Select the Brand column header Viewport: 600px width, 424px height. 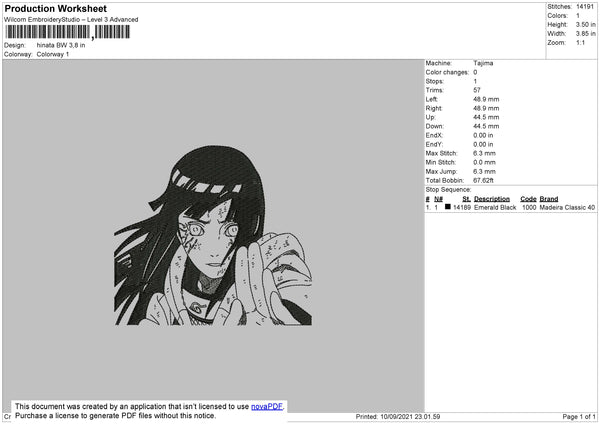click(549, 199)
